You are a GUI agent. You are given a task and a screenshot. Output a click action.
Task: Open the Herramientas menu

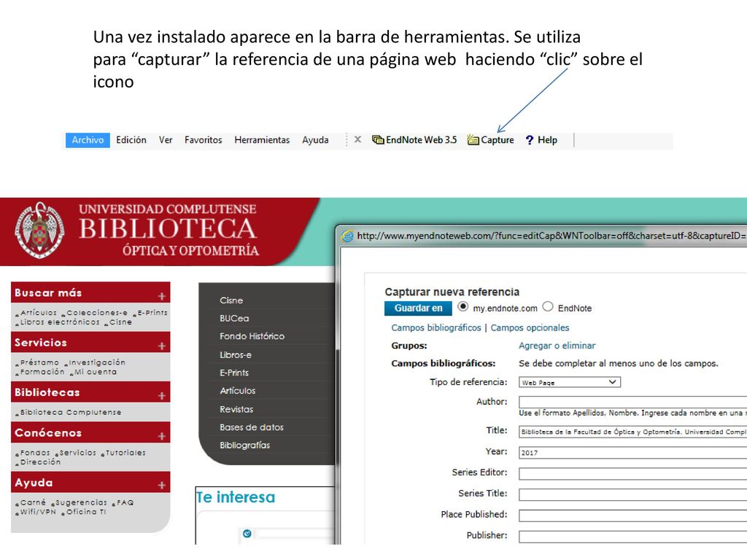click(x=262, y=140)
